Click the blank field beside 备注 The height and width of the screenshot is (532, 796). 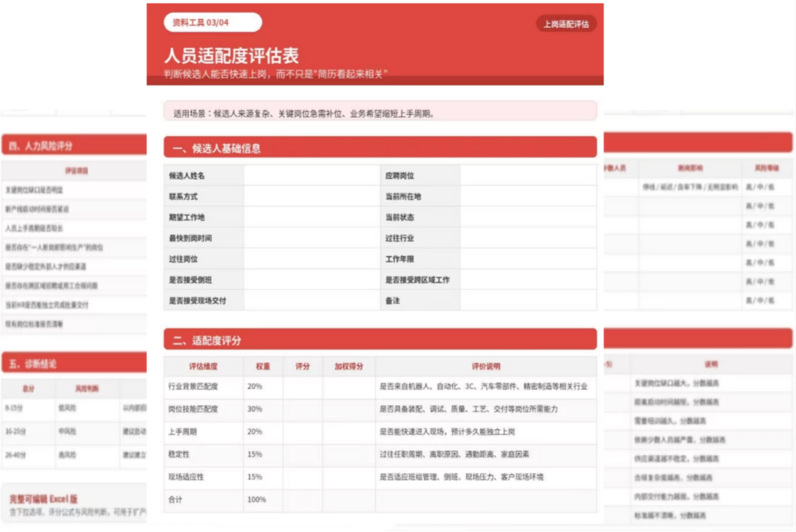[528, 301]
